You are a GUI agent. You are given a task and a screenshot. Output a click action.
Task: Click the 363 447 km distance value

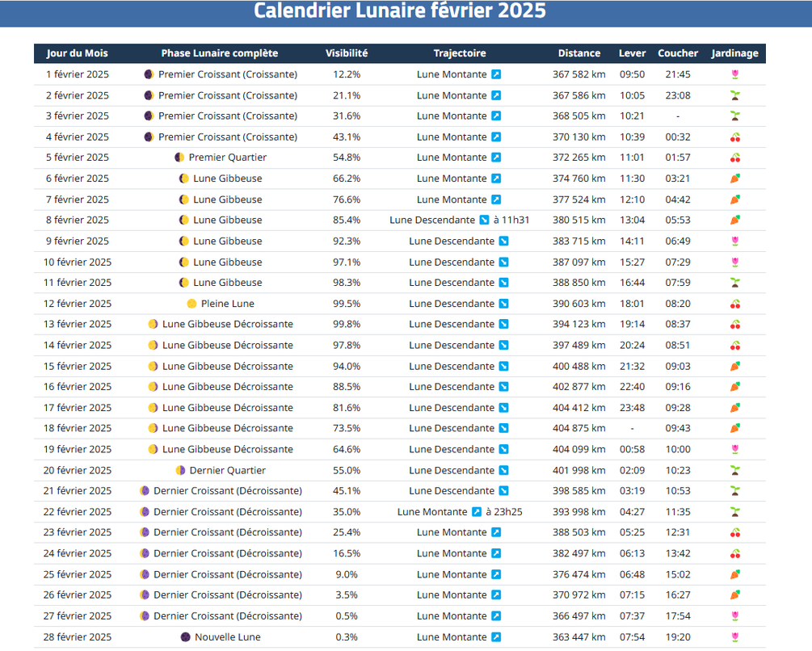pyautogui.click(x=579, y=637)
